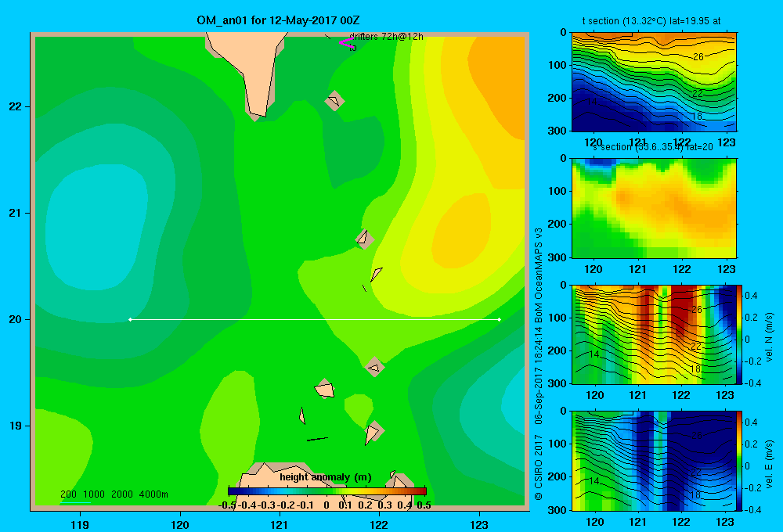This screenshot has width=783, height=532.
Task: Select the left endpoint of the white section line
Action: 130,319
